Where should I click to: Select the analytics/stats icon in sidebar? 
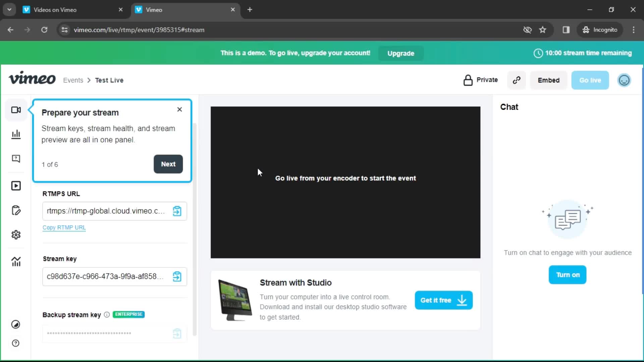16,134
